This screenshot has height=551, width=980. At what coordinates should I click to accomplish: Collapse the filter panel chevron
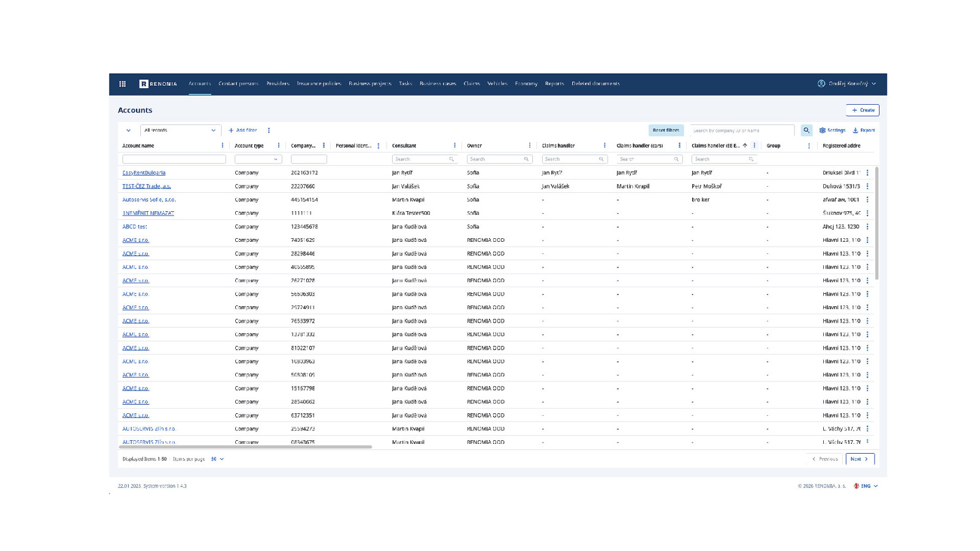click(129, 130)
